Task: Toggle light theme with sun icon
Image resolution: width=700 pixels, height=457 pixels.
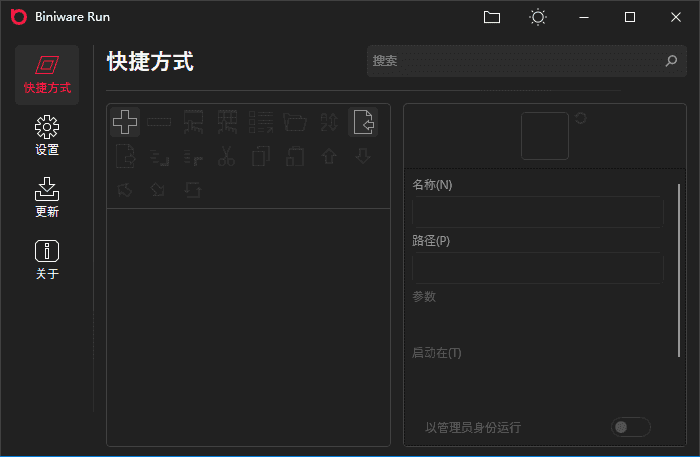Action: pos(538,17)
